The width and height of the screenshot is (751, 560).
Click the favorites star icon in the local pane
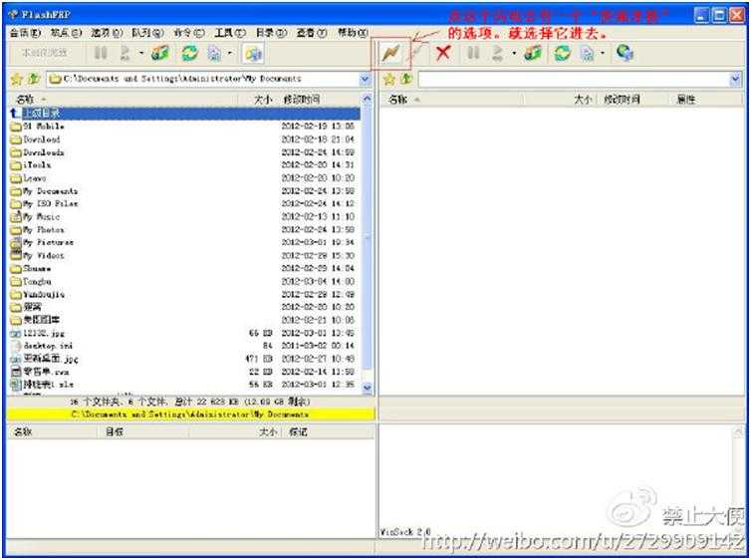17,79
